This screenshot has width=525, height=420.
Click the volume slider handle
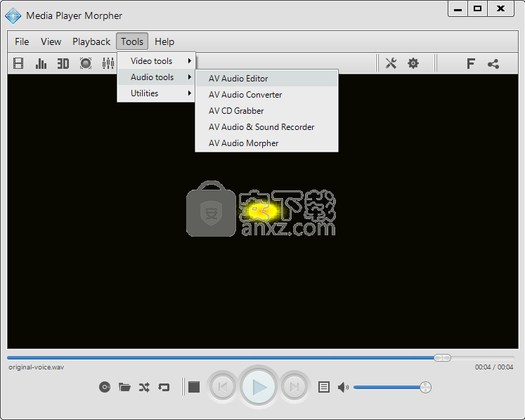coord(425,387)
